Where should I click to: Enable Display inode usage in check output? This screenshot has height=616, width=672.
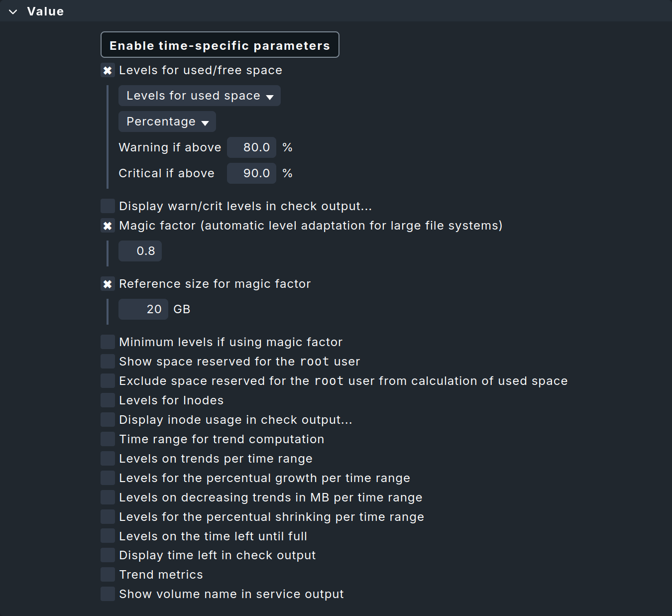tap(108, 419)
